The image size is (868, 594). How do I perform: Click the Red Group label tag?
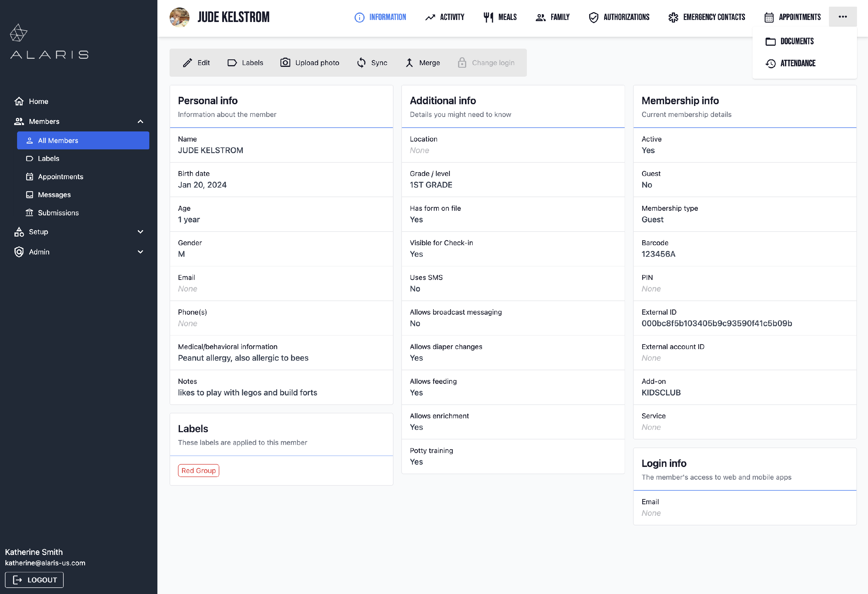click(x=198, y=471)
